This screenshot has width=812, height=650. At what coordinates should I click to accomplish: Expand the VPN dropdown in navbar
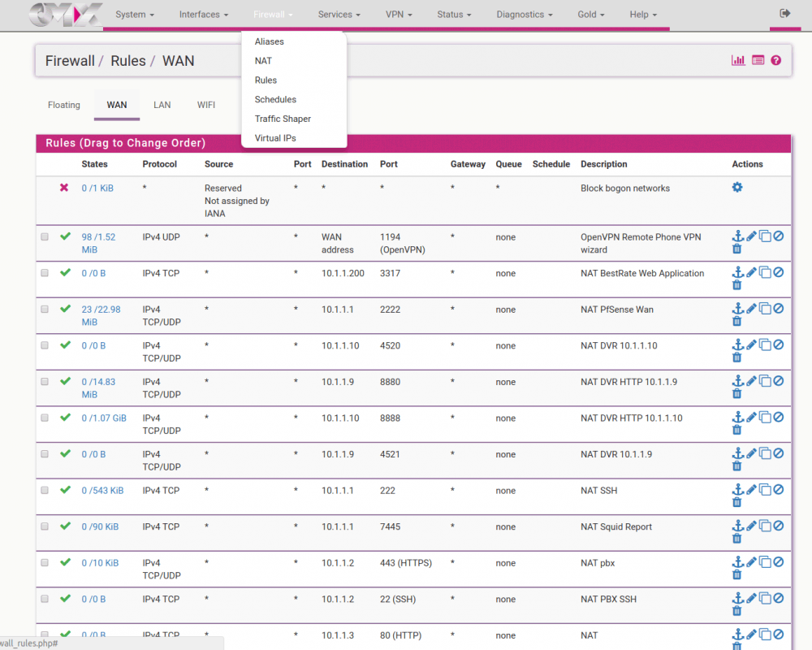coord(399,15)
